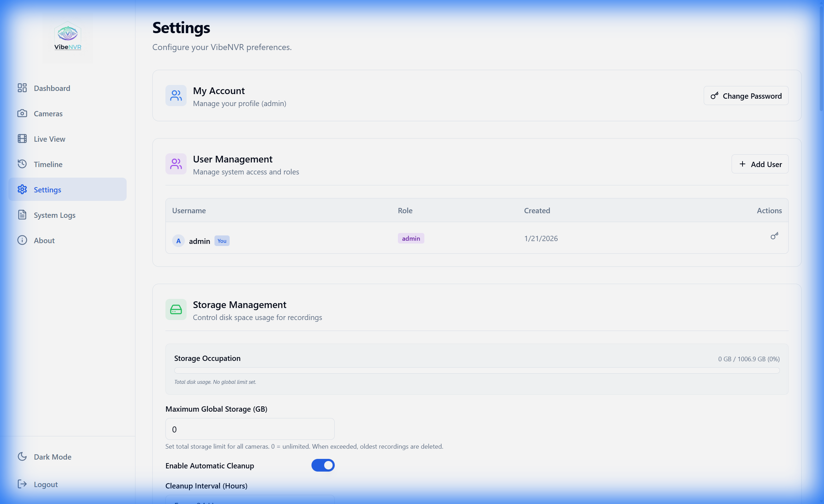Image resolution: width=824 pixels, height=504 pixels.
Task: Click the Cameras icon in sidebar
Action: (22, 113)
